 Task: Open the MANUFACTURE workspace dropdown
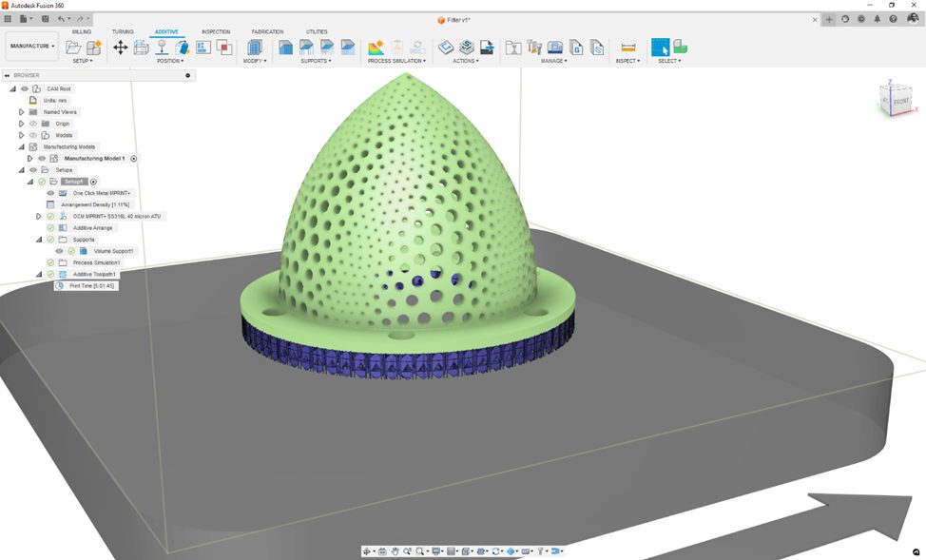(32, 46)
